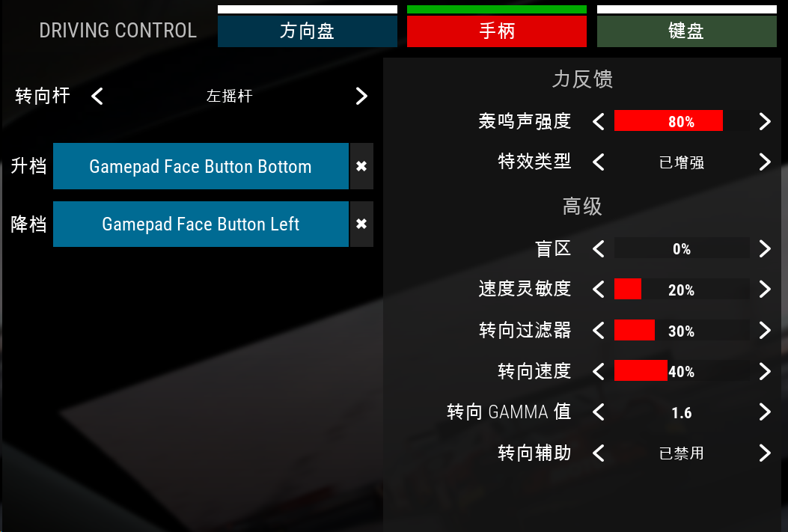Screen dimensions: 788x532
Task: Switch to the 键盘 tab
Action: (x=686, y=31)
